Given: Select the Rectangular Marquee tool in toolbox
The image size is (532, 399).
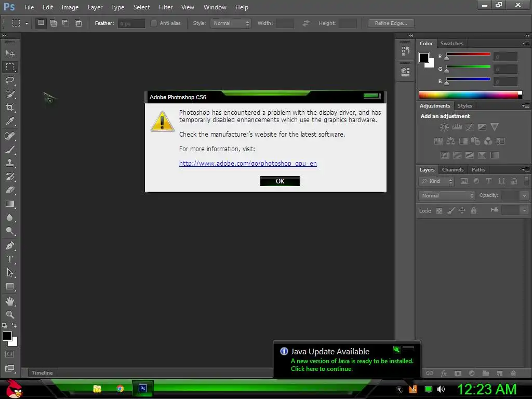Looking at the screenshot, I should [10, 67].
